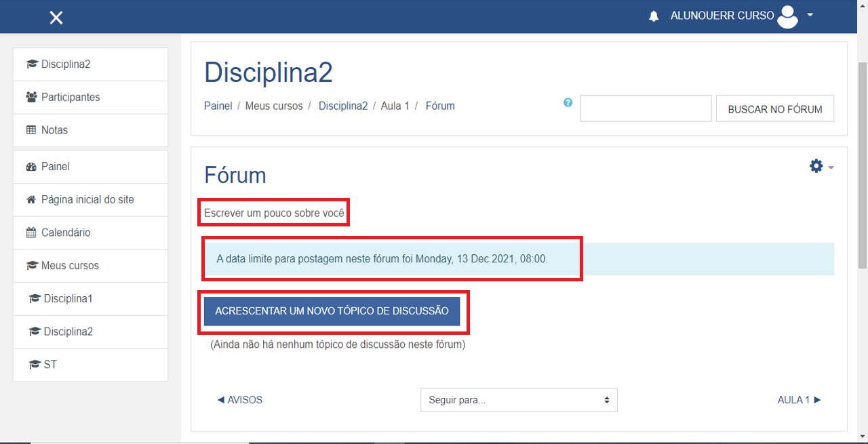Click Acrescentar um novo tópico de discussão
The width and height of the screenshot is (868, 444).
(332, 311)
